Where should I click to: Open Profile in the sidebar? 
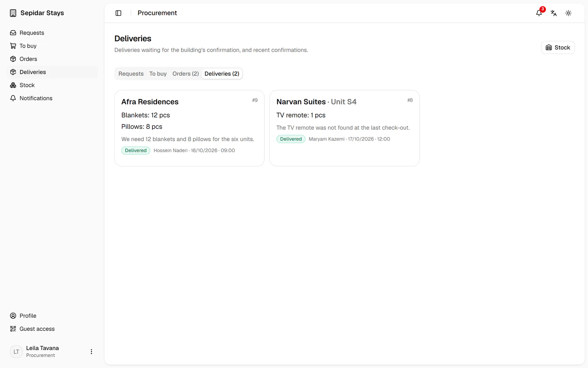52,316
